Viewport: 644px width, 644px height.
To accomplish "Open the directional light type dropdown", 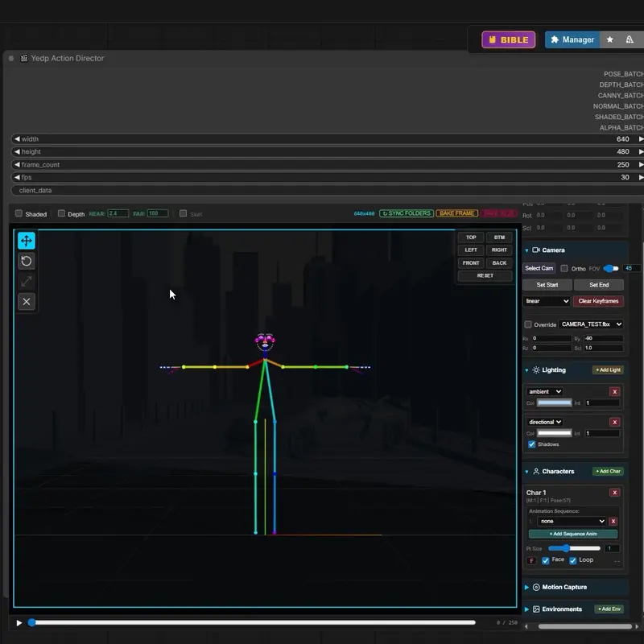I will point(545,422).
